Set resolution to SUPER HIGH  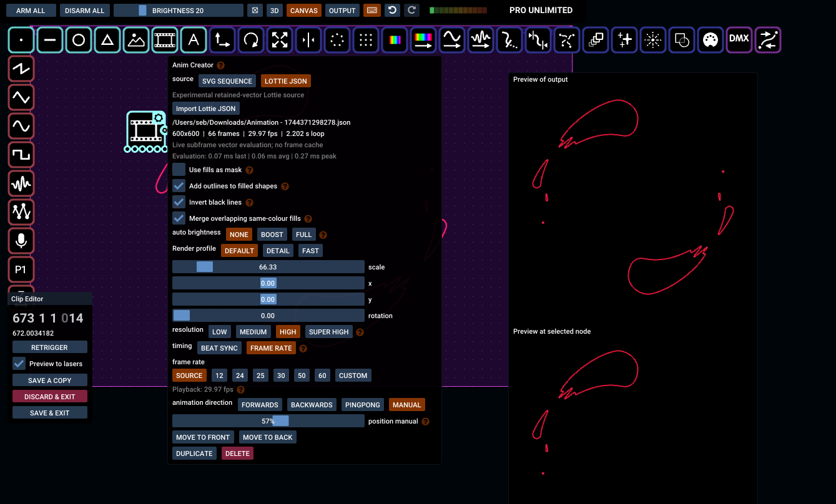pos(329,332)
